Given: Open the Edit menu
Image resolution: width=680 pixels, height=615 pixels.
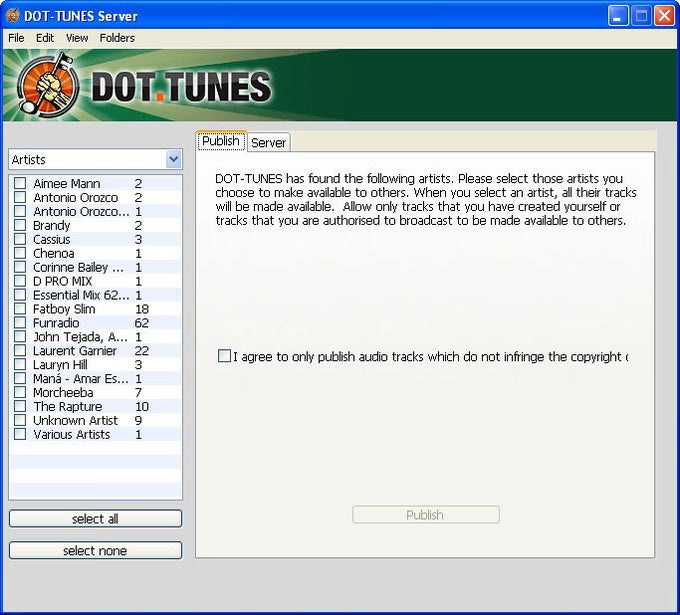Looking at the screenshot, I should click(x=45, y=38).
